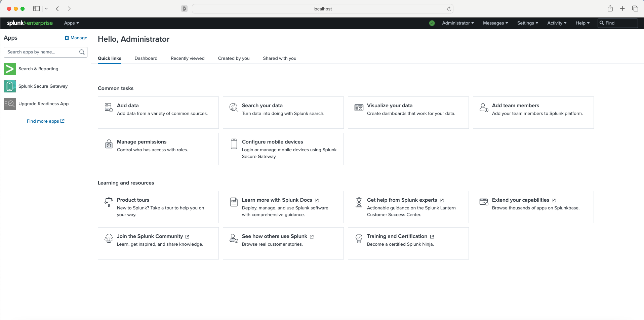644x320 pixels.
Task: Click the See how others use Splunk icon
Action: click(234, 238)
